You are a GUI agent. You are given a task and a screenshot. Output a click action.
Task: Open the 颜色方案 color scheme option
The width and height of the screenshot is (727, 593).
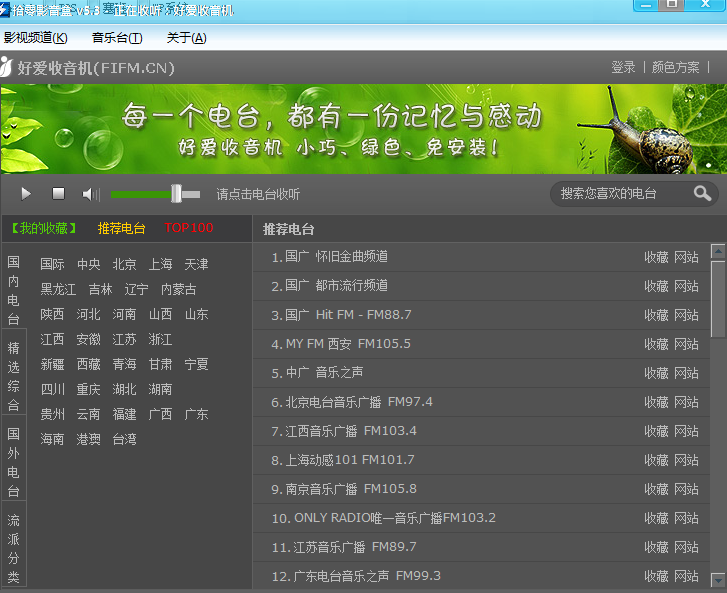point(676,67)
